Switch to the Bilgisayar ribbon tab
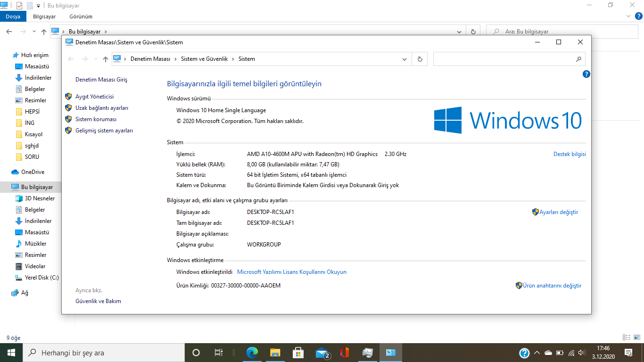644x362 pixels. point(44,16)
